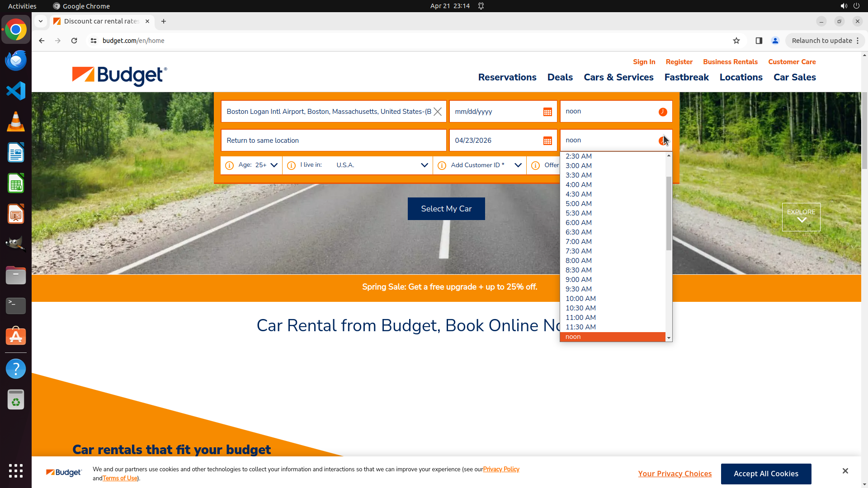The width and height of the screenshot is (868, 488).
Task: Expand the Age 25+ dropdown
Action: coord(274,165)
